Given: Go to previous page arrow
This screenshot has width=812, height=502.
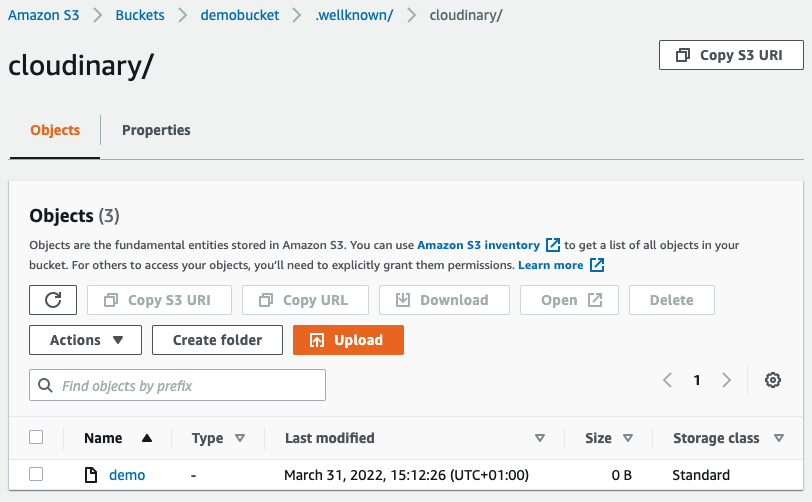Looking at the screenshot, I should 668,380.
